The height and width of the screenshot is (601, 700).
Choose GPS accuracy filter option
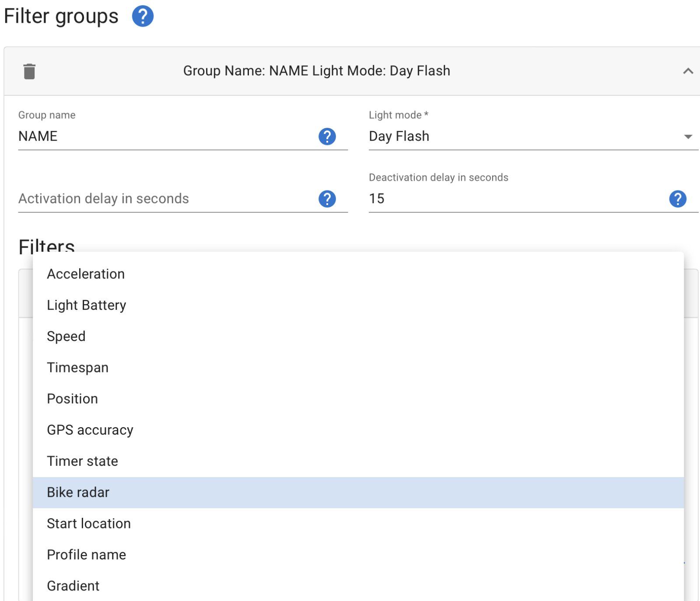[90, 430]
